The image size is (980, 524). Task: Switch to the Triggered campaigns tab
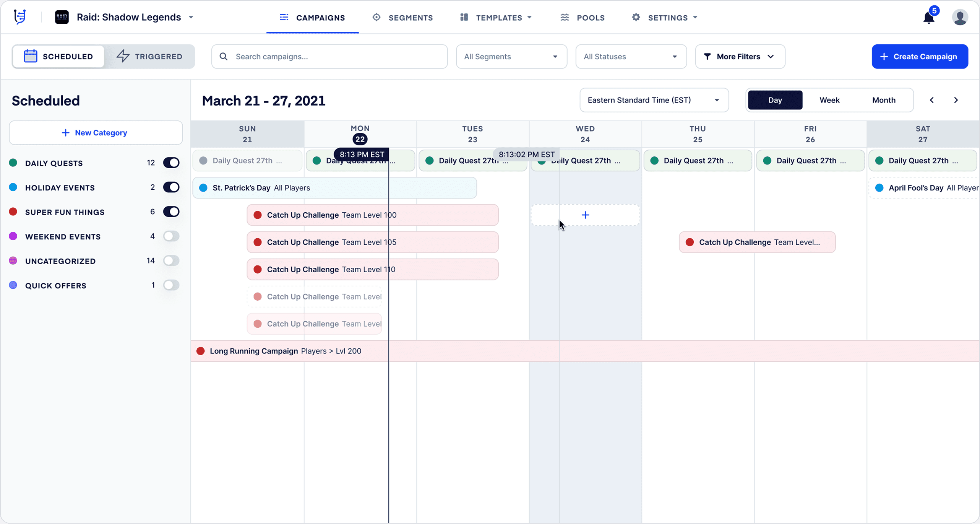(150, 57)
